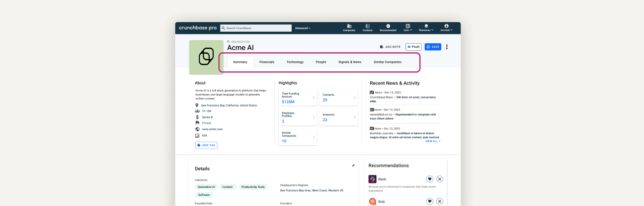The image size is (644, 206).
Task: Open the Dec 12 Business Journals article
Action: coord(404,135)
